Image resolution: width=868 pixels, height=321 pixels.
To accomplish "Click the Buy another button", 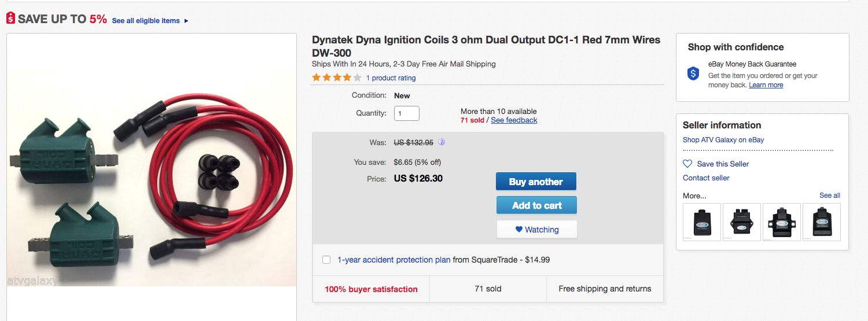I will (x=536, y=182).
